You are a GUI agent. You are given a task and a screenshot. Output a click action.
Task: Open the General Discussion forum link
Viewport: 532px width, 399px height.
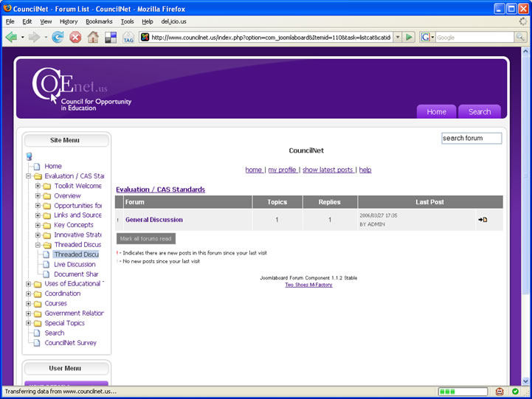pos(153,220)
